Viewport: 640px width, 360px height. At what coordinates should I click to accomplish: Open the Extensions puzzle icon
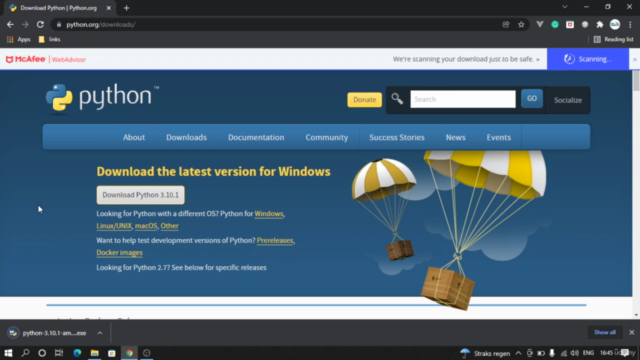coord(600,24)
